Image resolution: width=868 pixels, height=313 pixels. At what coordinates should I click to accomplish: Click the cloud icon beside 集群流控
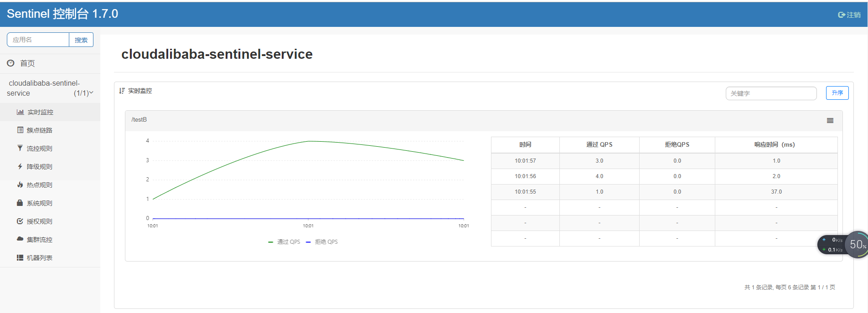pyautogui.click(x=20, y=239)
